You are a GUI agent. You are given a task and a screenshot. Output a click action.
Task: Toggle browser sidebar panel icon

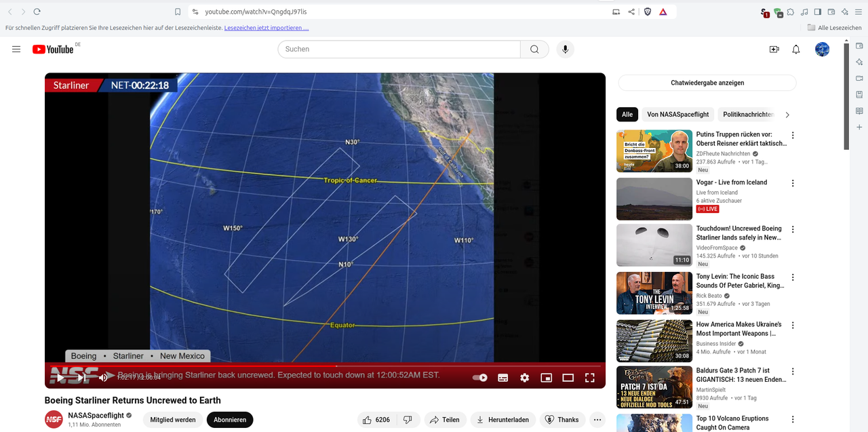click(818, 12)
